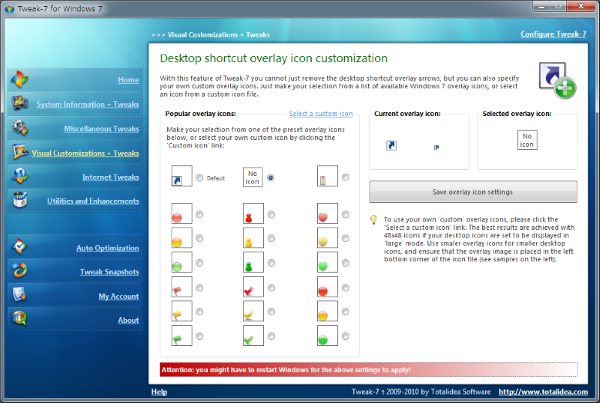
Task: Click the red heart overlay icon
Action: coord(328,214)
